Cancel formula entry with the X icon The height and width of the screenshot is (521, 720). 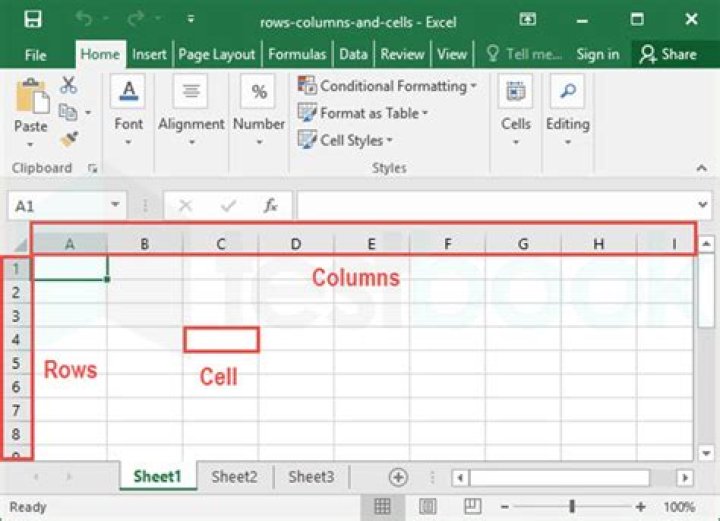pyautogui.click(x=185, y=205)
